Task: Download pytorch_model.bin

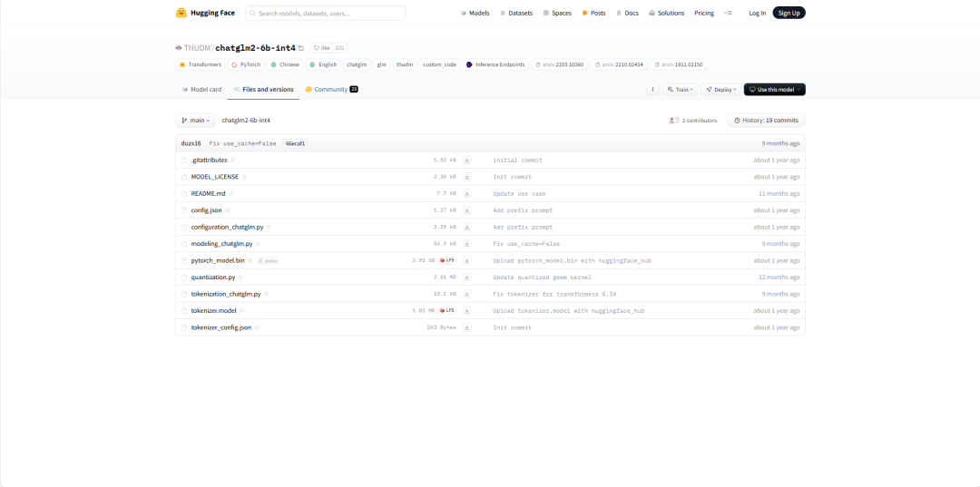Action: point(467,260)
